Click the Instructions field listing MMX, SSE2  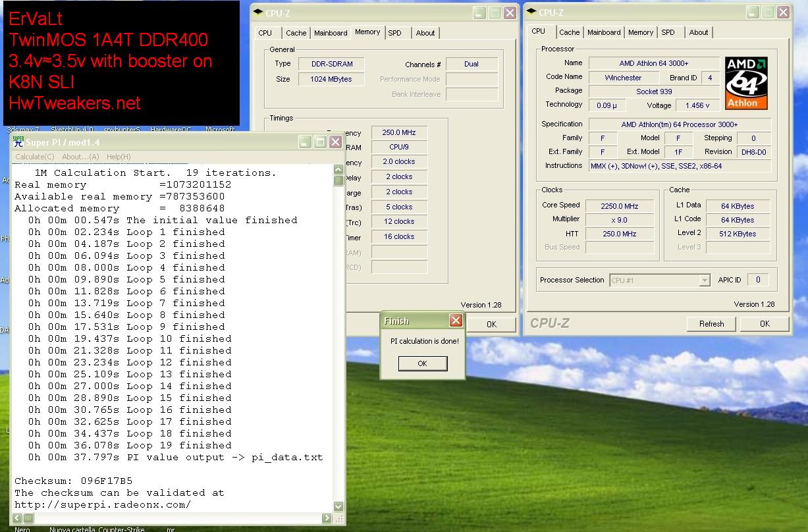click(680, 166)
